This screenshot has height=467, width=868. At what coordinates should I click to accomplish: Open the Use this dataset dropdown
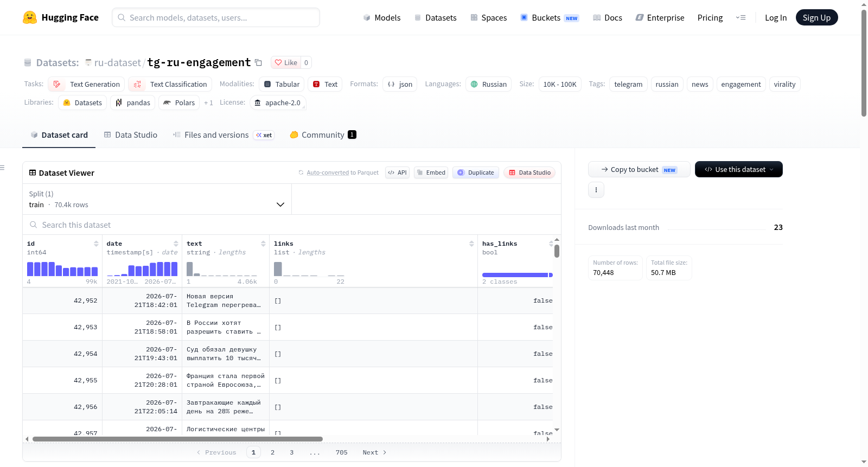[739, 169]
